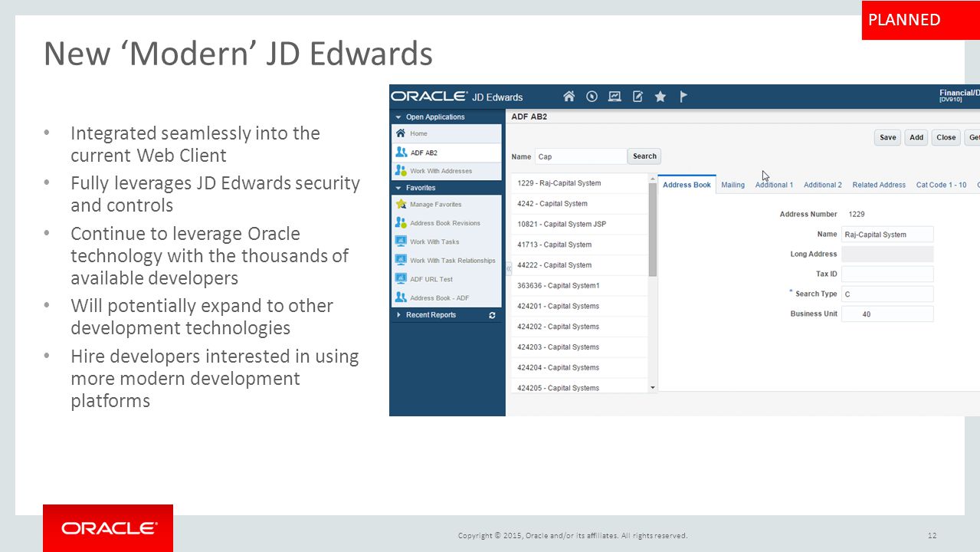The image size is (980, 552).
Task: Click the Address Book Revisions icon
Action: pos(401,223)
